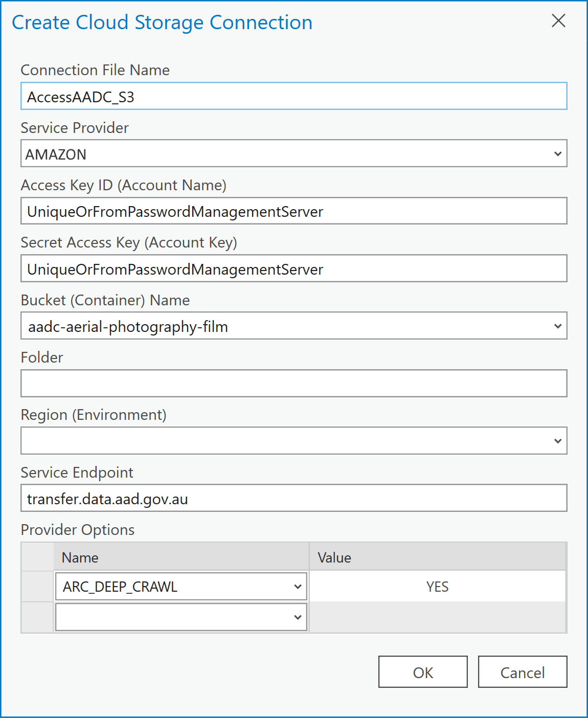
Task: Expand the Bucket (Container) Name dropdown
Action: (x=294, y=326)
